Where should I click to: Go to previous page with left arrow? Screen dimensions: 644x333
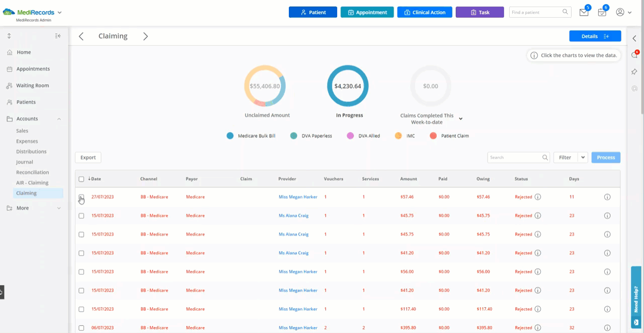(x=81, y=36)
